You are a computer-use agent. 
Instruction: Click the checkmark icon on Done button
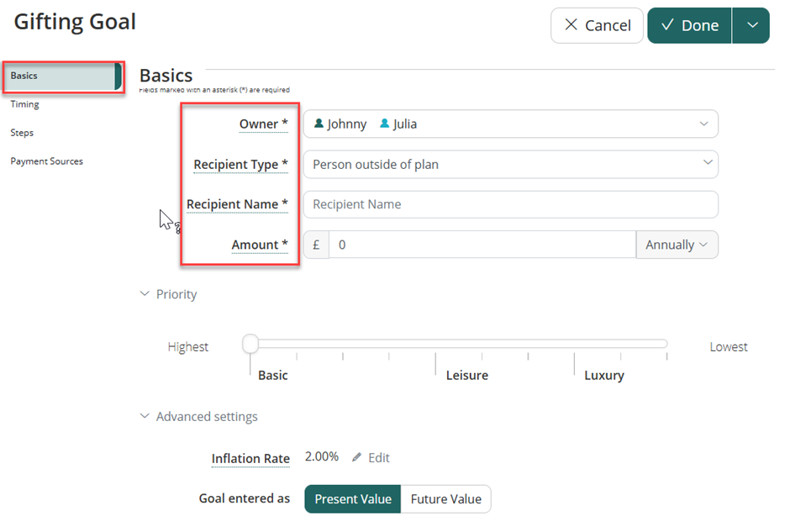668,25
